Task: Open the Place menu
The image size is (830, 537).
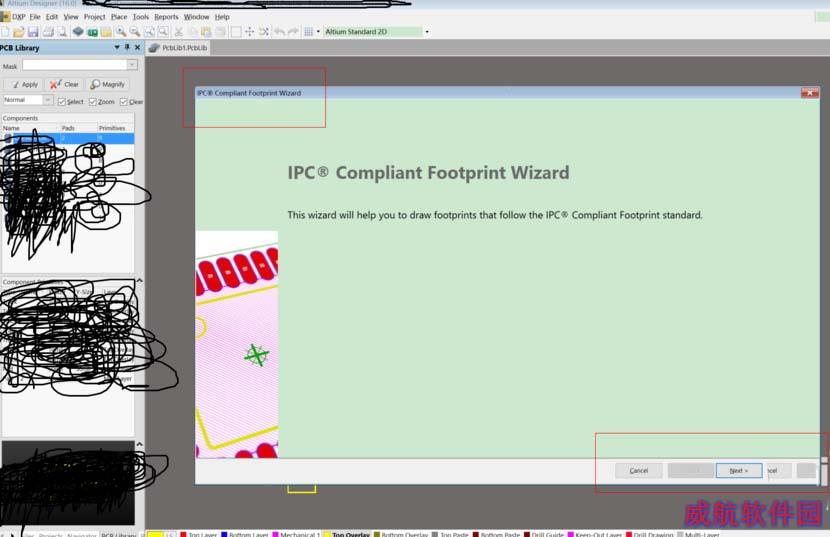Action: (x=119, y=17)
